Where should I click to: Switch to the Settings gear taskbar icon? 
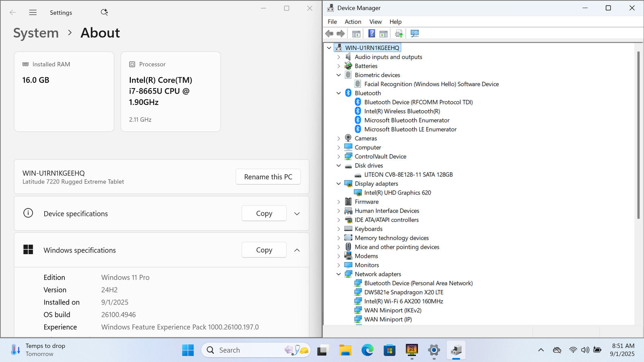click(x=434, y=350)
